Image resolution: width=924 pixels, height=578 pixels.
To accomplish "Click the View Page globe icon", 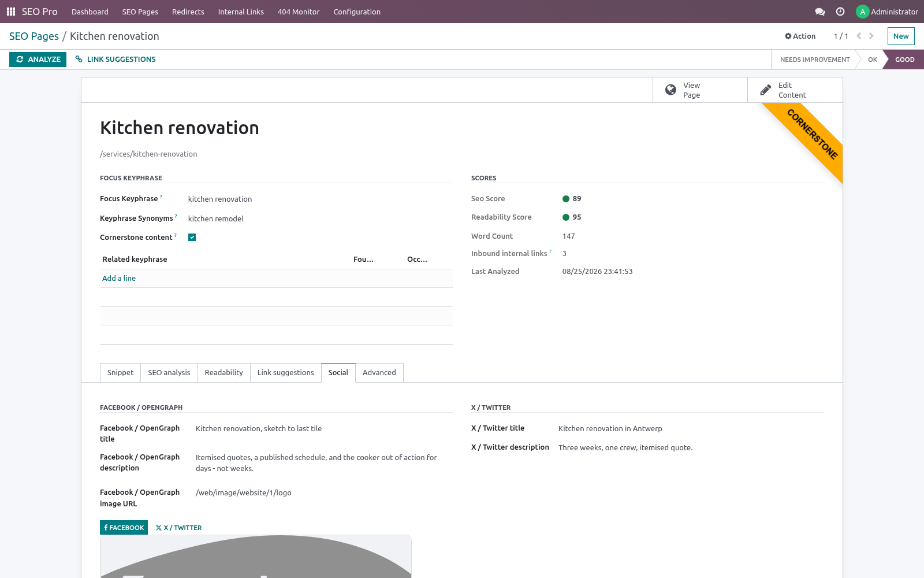I will (670, 90).
